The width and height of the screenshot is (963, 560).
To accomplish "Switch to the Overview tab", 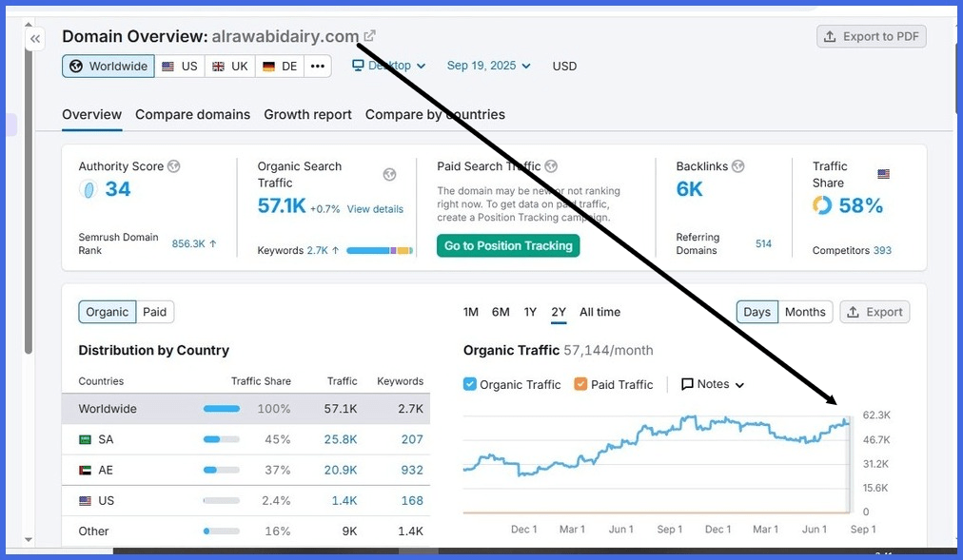I will (x=91, y=115).
